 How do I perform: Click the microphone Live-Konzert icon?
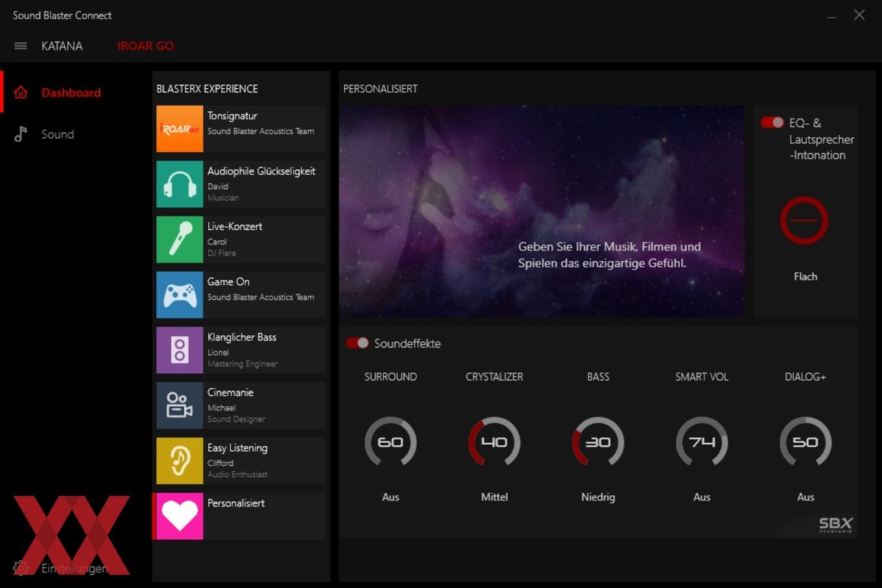tap(180, 239)
